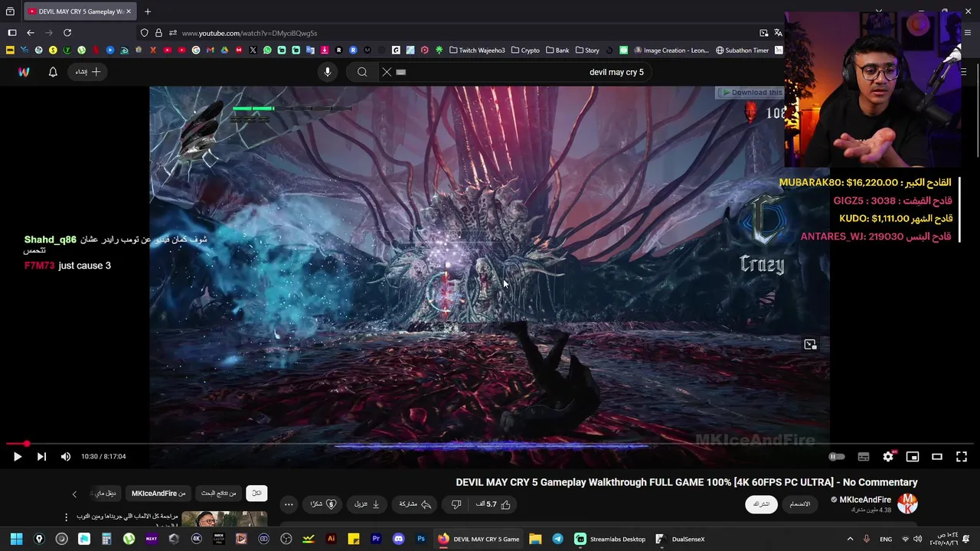Open the tracking protection shield

(x=144, y=33)
